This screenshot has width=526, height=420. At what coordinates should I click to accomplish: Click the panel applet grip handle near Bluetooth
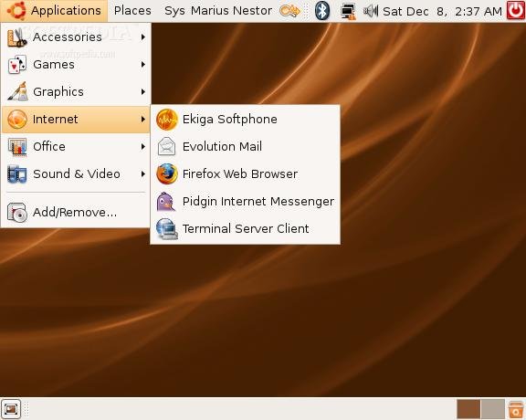[306, 11]
